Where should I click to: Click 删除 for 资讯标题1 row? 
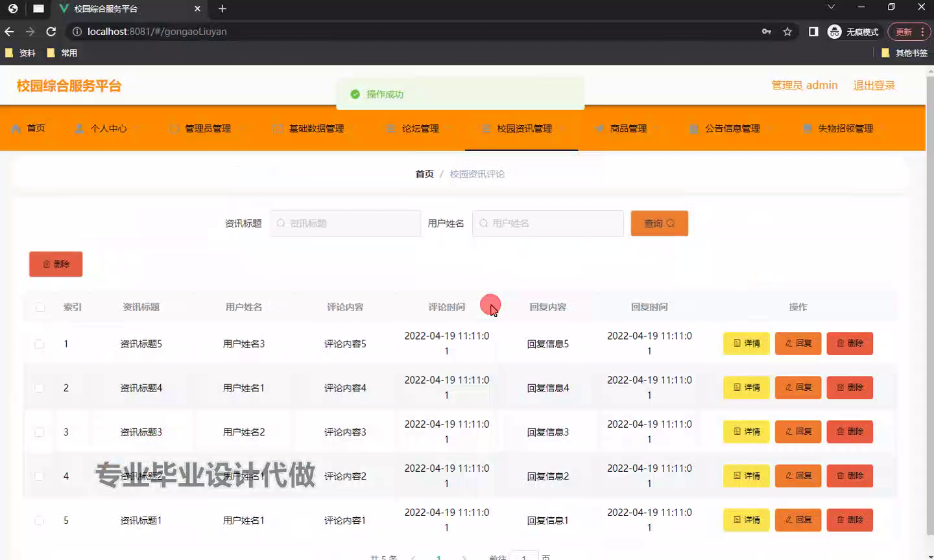click(850, 520)
